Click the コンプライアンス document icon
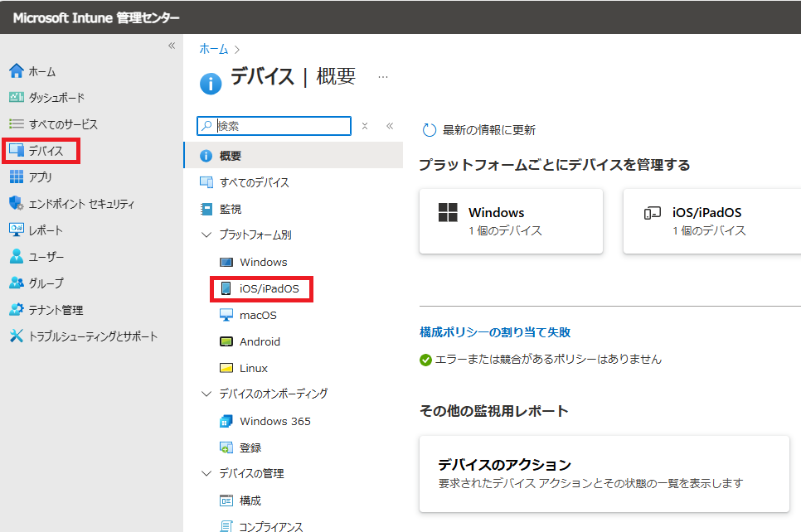The image size is (801, 532). 226,526
